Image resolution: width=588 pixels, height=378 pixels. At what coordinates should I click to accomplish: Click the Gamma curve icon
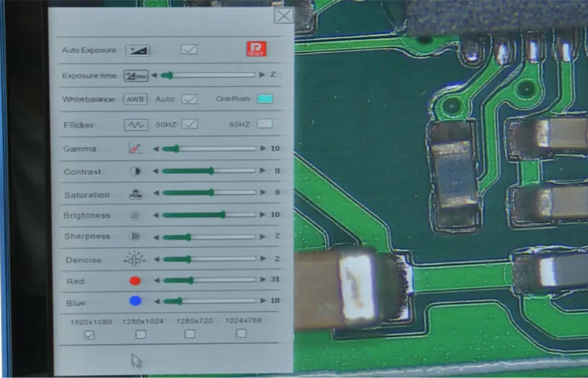coord(135,149)
